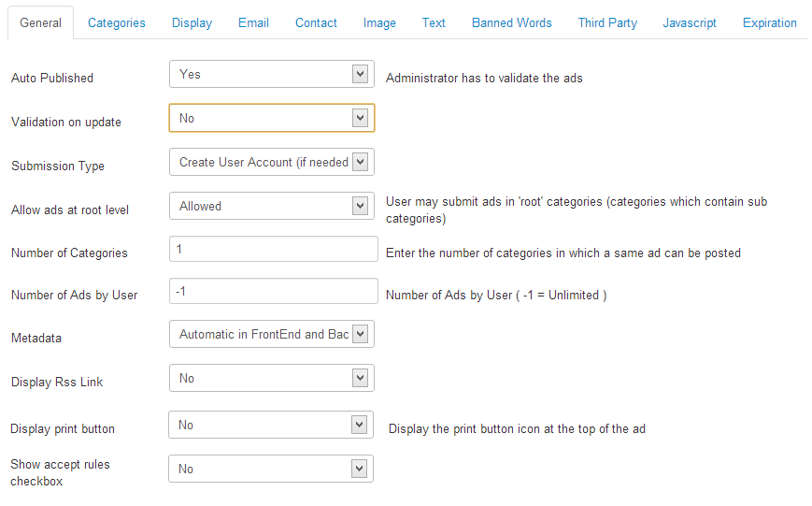Select the 'Show accept rules checkbox' label
Viewport: 812px width, 506px height.
(60, 473)
